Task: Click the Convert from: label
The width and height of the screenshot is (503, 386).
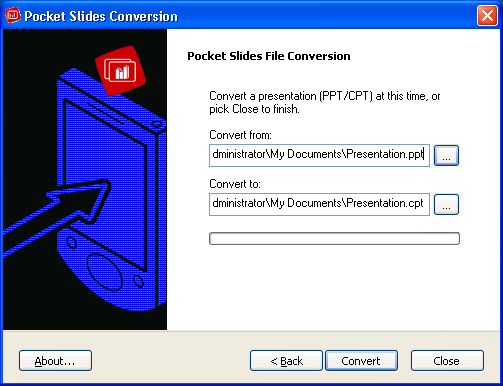Action: 240,135
